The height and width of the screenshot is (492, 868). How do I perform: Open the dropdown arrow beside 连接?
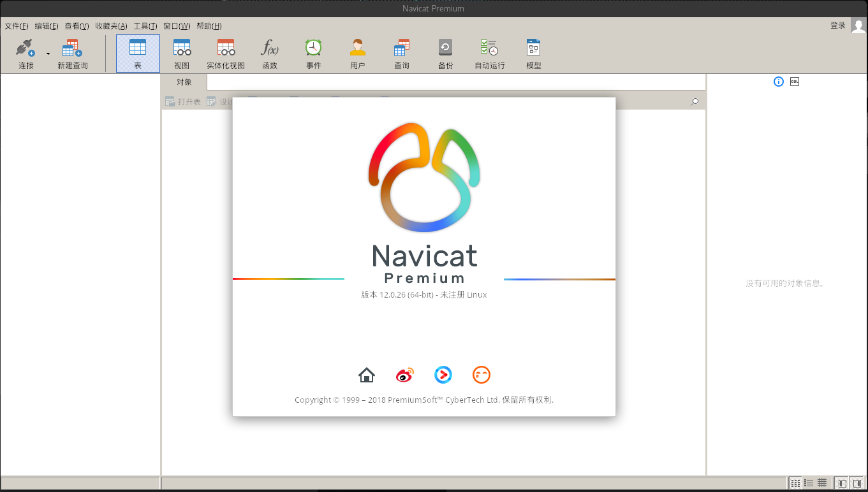(x=48, y=54)
